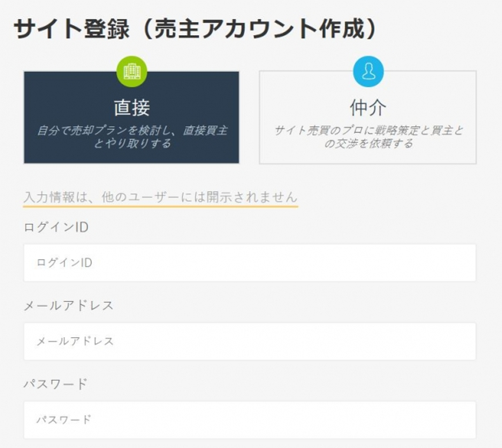Click the 直接 heading text

[x=132, y=108]
